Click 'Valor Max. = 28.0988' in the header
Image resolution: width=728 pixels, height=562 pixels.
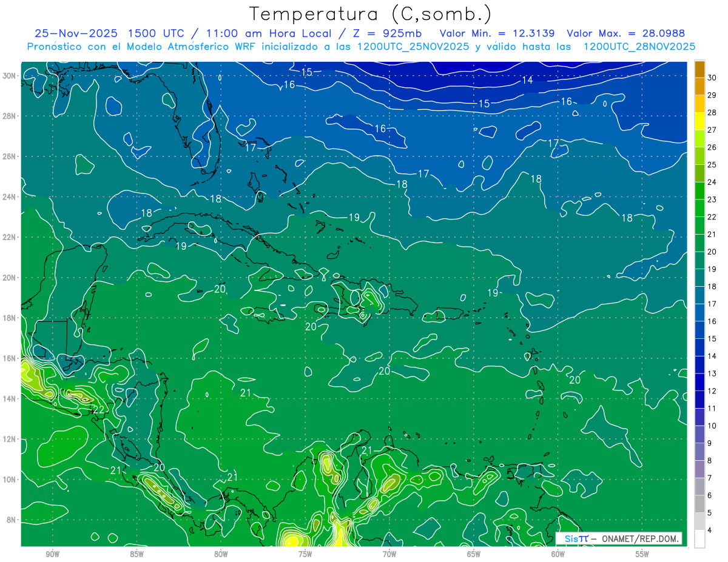tap(625, 33)
